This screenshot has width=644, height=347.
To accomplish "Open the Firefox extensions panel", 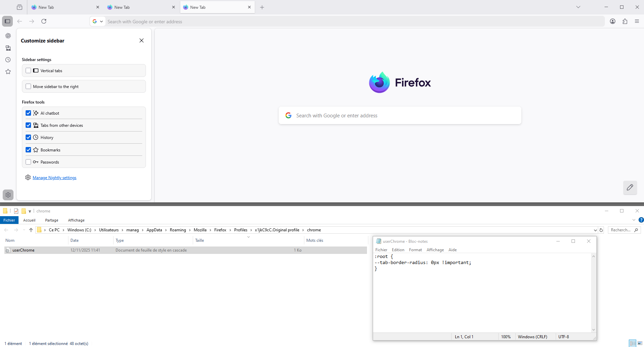I will (x=625, y=21).
